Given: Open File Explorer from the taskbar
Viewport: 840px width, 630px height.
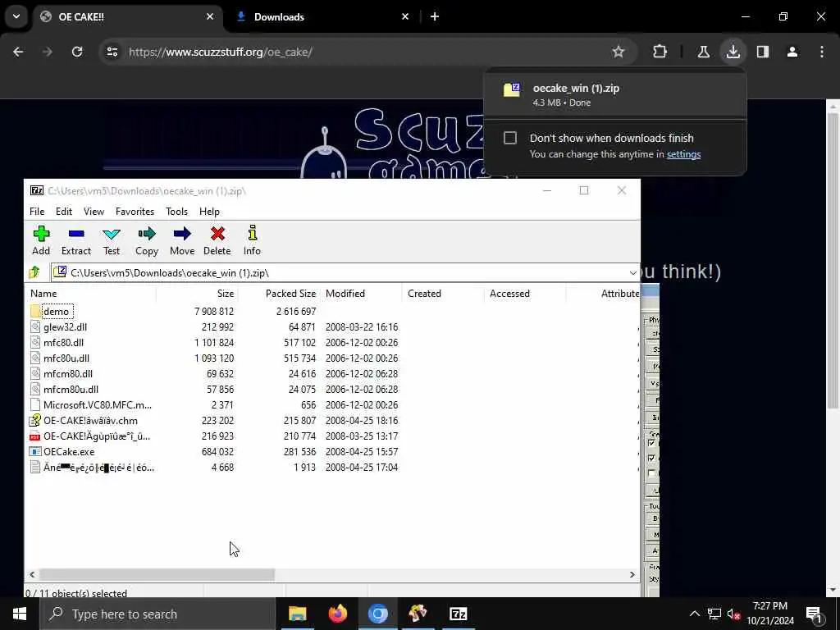Looking at the screenshot, I should point(297,614).
